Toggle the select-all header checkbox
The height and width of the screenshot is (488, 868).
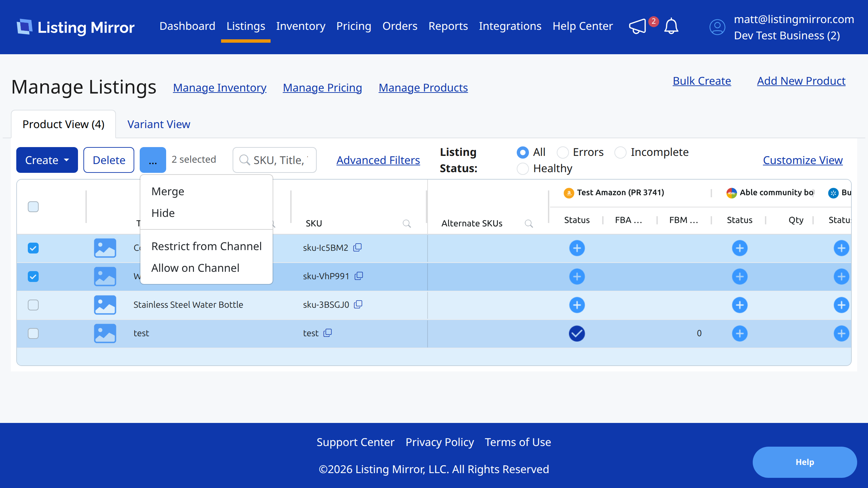[33, 207]
